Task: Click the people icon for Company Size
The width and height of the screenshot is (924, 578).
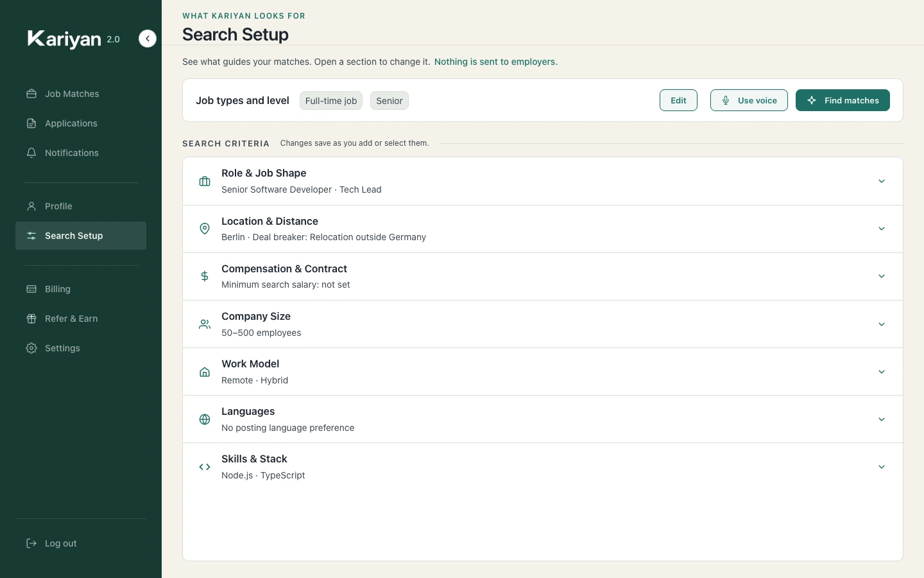Action: [205, 324]
